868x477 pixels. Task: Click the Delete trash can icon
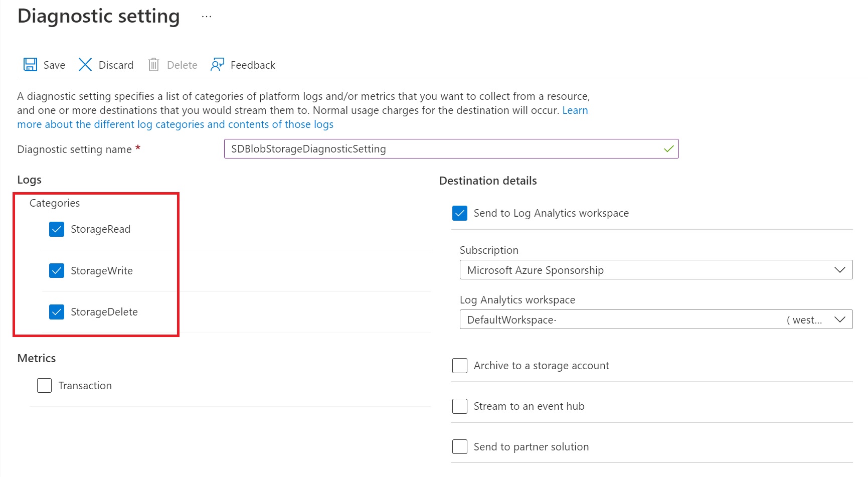[153, 65]
